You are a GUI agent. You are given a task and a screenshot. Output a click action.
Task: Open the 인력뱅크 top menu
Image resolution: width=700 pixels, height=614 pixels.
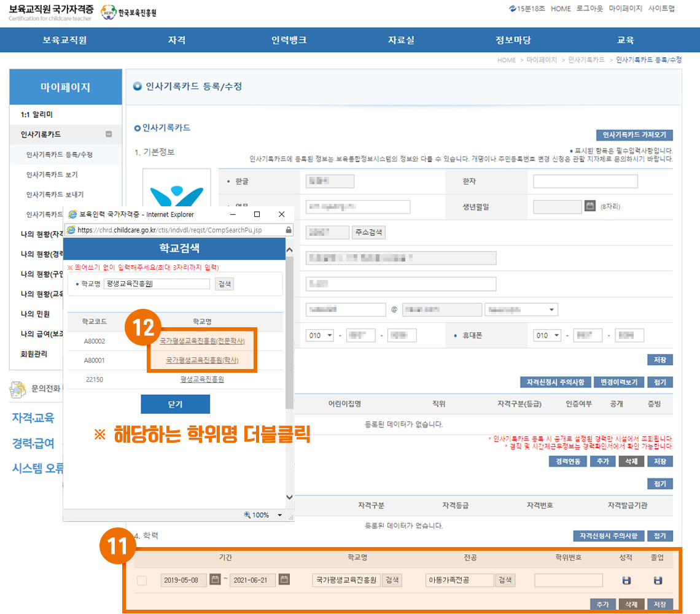click(289, 40)
